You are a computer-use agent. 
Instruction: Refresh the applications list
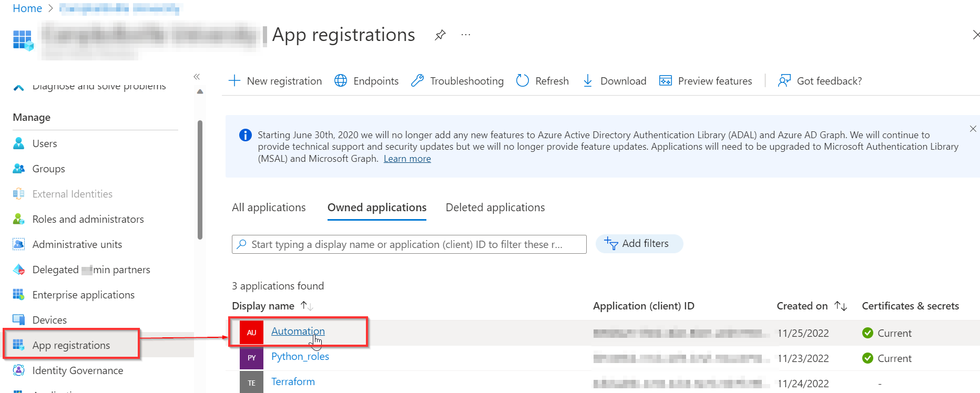[x=543, y=81]
